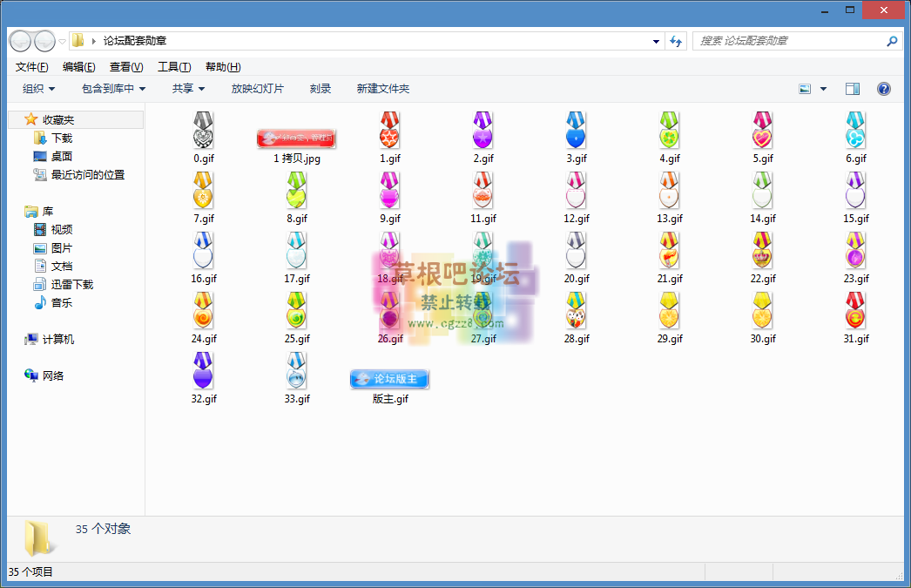Toggle the preview pane icon
911x588 pixels.
[x=852, y=89]
